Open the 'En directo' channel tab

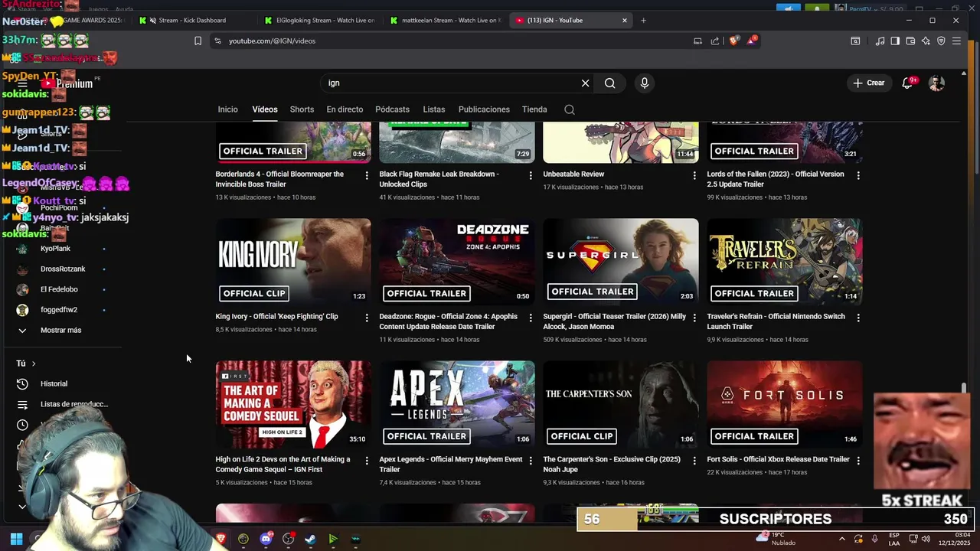pos(345,109)
